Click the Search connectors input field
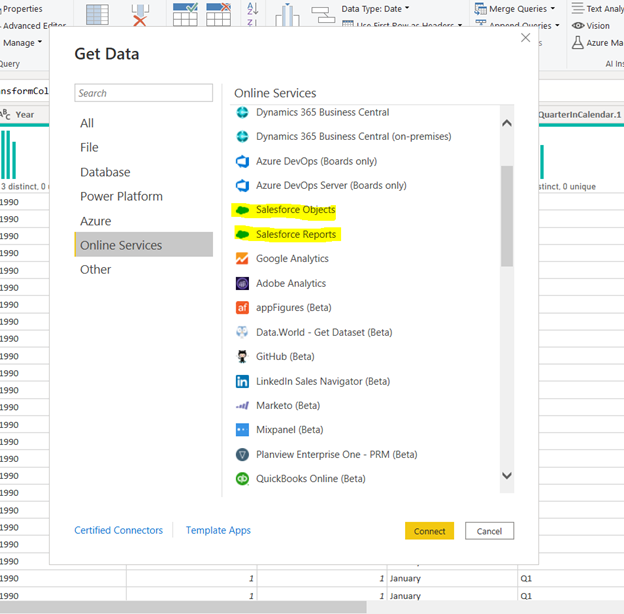The height and width of the screenshot is (614, 624). click(144, 93)
